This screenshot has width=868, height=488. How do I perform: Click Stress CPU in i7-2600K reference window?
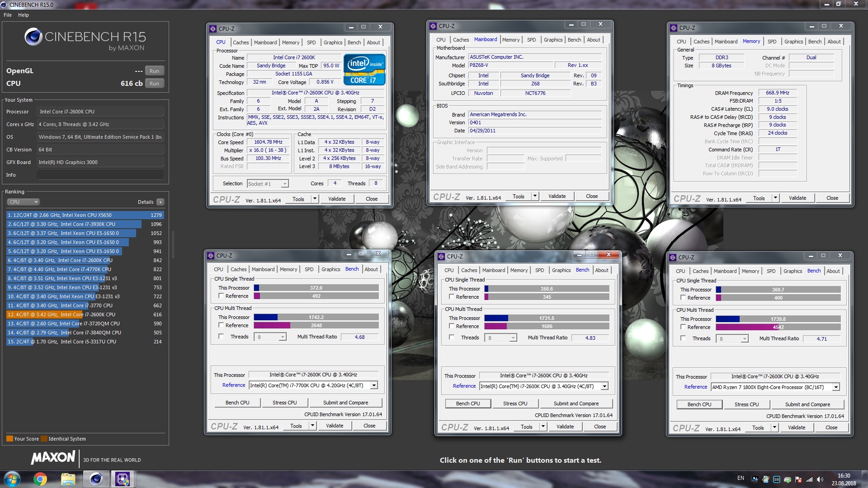coord(515,404)
